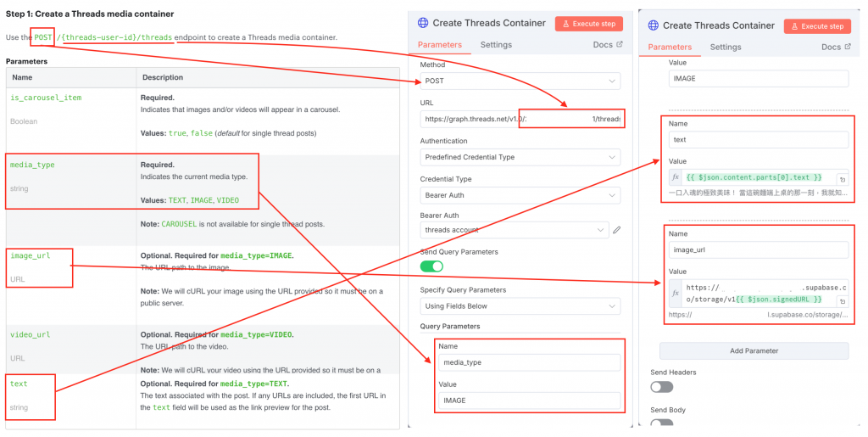Open Credential Type dropdown showing Bearer Auth
Image resolution: width=868 pixels, height=437 pixels.
click(520, 195)
